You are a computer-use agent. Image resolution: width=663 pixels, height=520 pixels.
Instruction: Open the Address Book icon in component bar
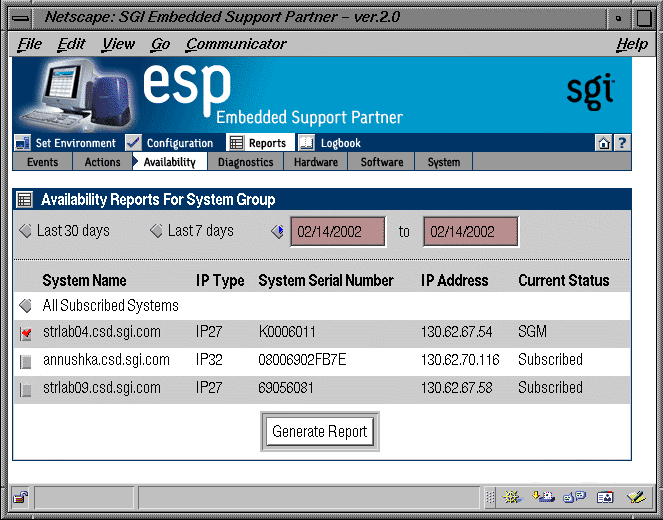point(605,497)
